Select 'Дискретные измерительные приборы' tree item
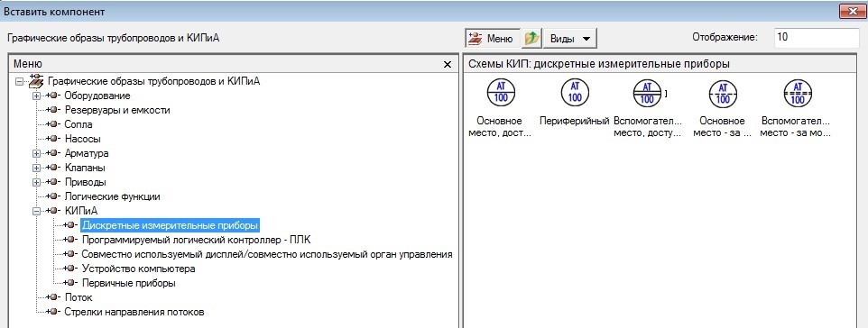 point(170,225)
